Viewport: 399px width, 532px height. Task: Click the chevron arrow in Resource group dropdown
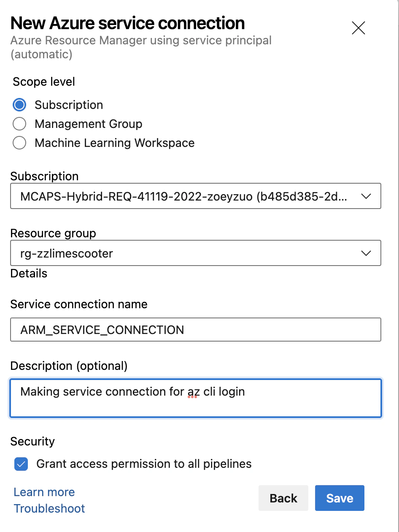tap(366, 253)
